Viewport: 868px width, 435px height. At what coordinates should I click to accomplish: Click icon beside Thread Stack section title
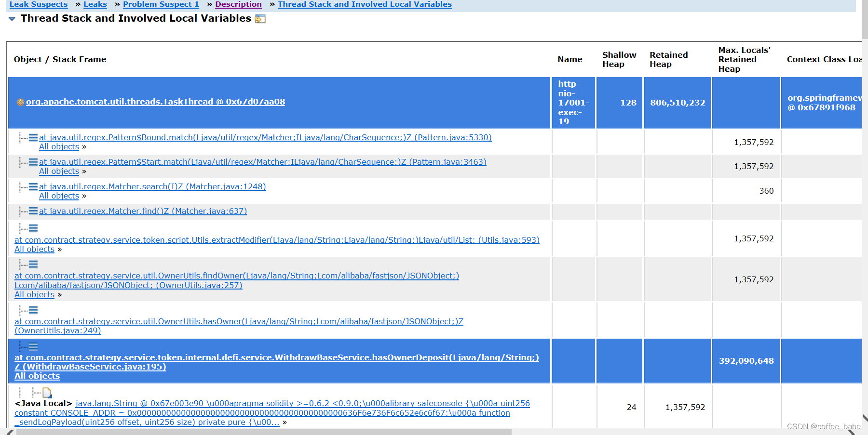[260, 19]
